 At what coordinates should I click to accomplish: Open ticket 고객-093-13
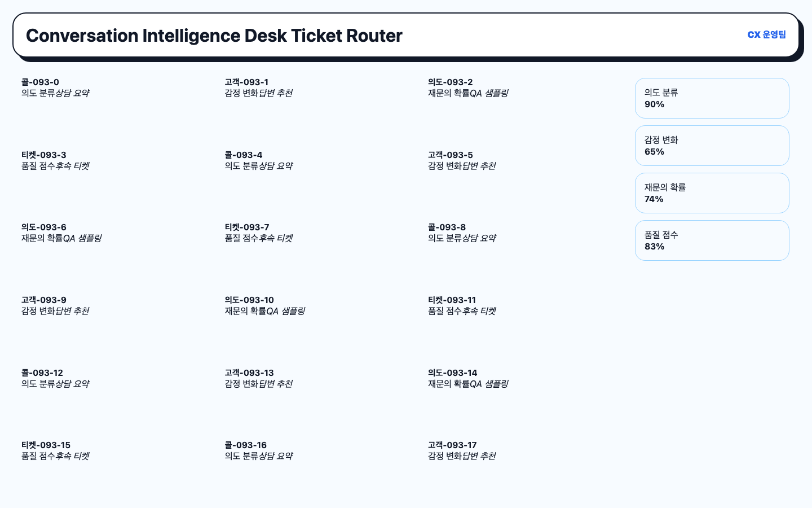[x=258, y=378]
